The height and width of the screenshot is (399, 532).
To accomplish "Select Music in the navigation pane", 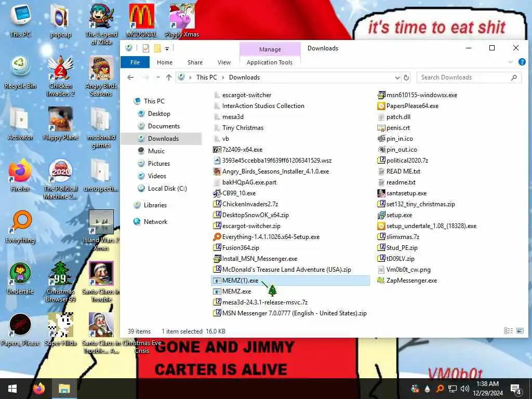I will (156, 151).
